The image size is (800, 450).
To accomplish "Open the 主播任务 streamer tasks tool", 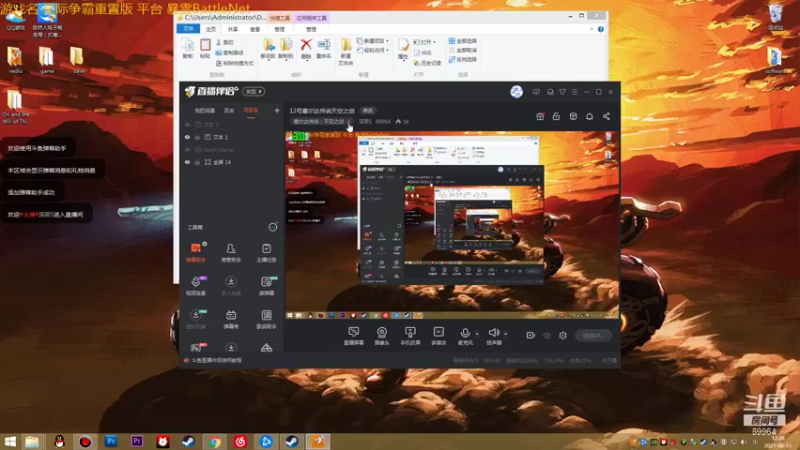I will pos(266,253).
